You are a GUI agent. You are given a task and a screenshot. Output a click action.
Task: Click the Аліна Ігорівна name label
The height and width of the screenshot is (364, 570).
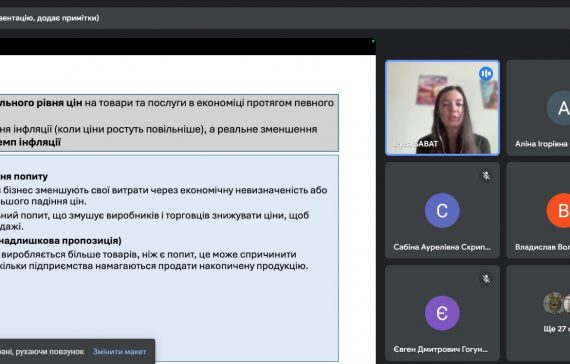[x=542, y=144]
